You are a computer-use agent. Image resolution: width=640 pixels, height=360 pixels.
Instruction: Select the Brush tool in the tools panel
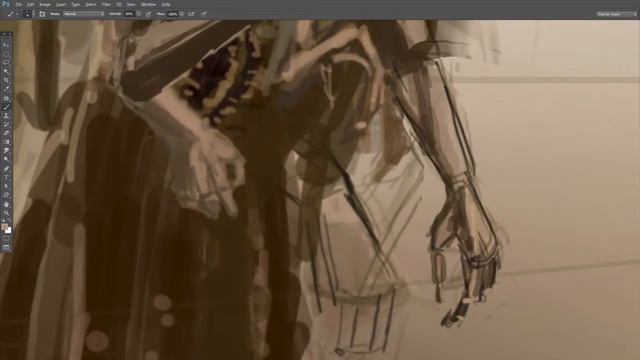6,107
